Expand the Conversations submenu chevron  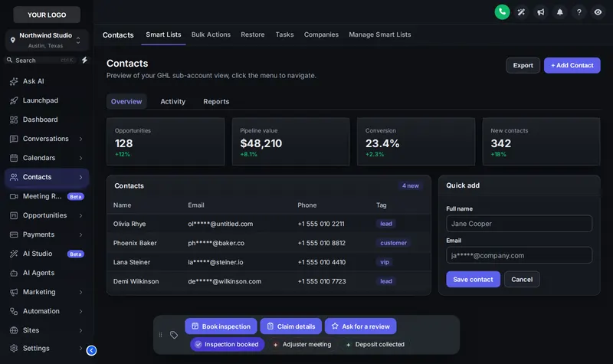[81, 139]
